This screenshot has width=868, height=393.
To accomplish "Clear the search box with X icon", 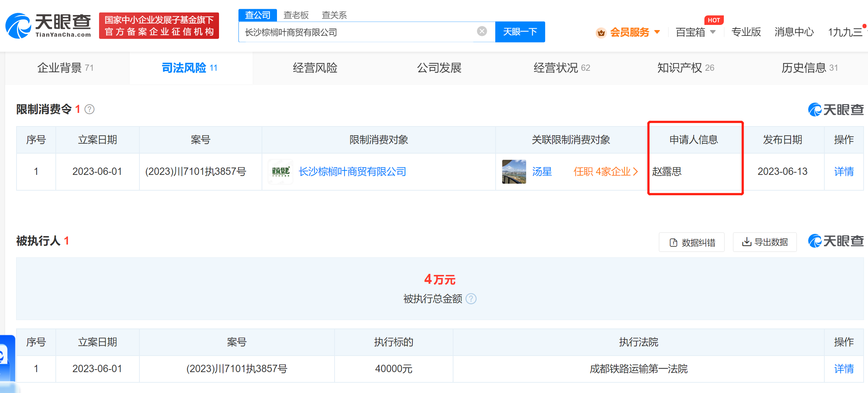I will click(x=482, y=32).
